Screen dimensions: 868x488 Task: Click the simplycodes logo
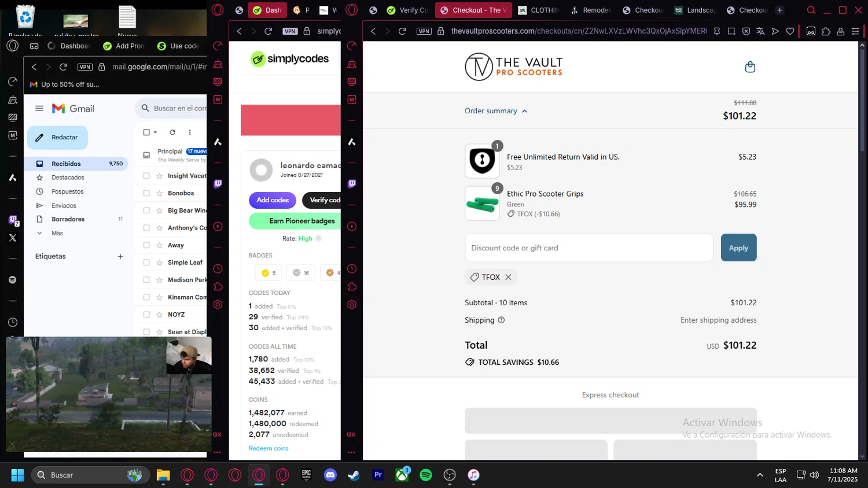coord(289,59)
